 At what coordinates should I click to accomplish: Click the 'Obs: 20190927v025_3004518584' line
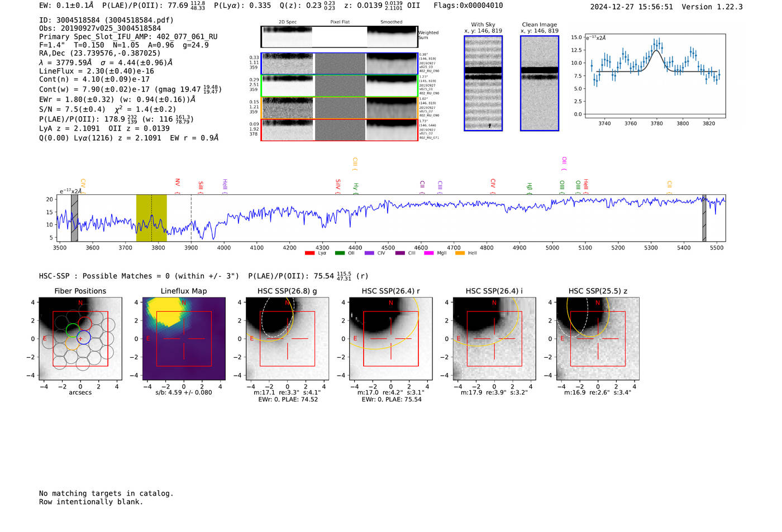(x=100, y=28)
